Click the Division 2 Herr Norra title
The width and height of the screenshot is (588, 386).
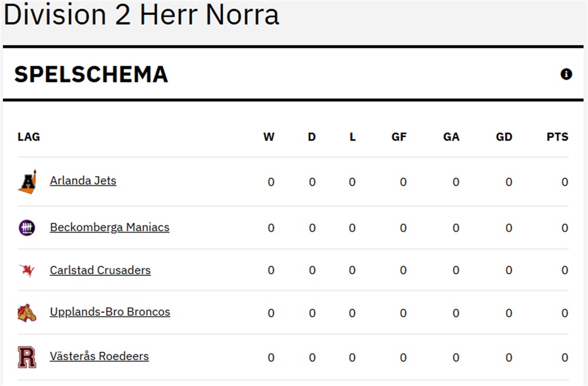[141, 14]
